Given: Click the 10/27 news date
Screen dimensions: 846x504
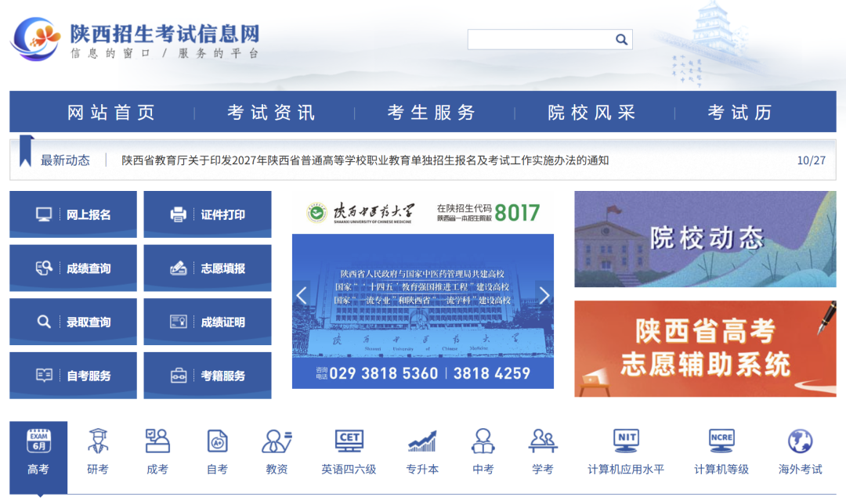Looking at the screenshot, I should [811, 160].
